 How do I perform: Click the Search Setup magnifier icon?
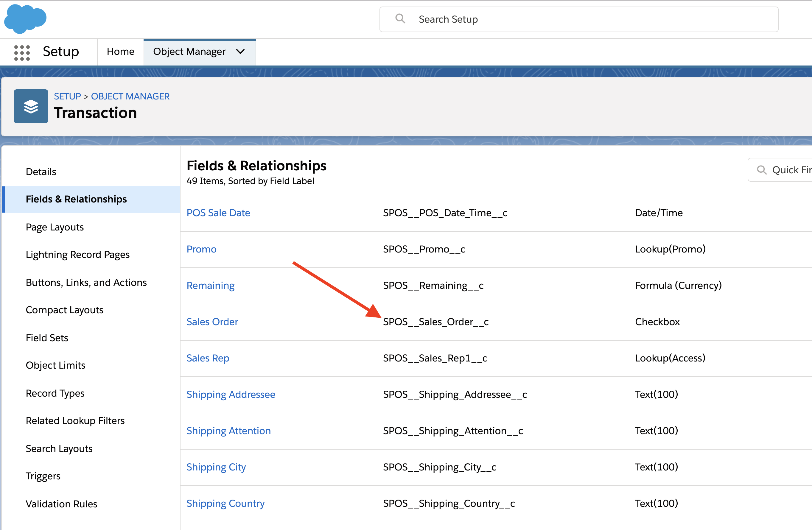pyautogui.click(x=400, y=19)
